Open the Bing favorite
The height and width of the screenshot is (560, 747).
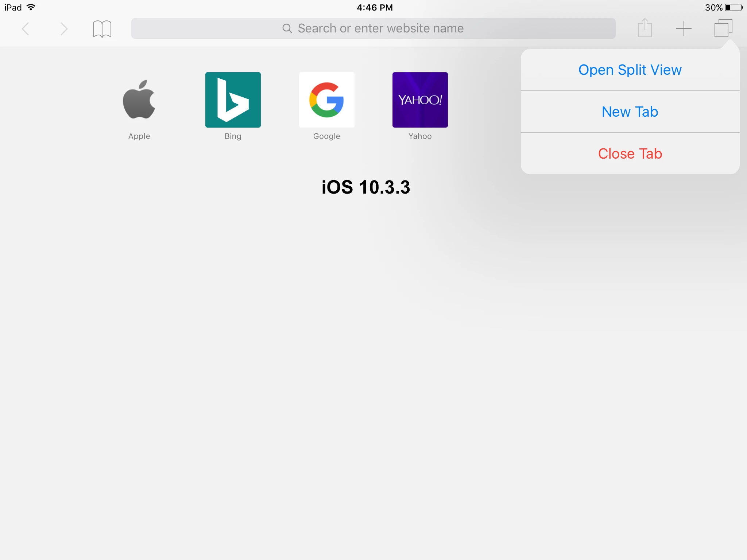(x=233, y=106)
